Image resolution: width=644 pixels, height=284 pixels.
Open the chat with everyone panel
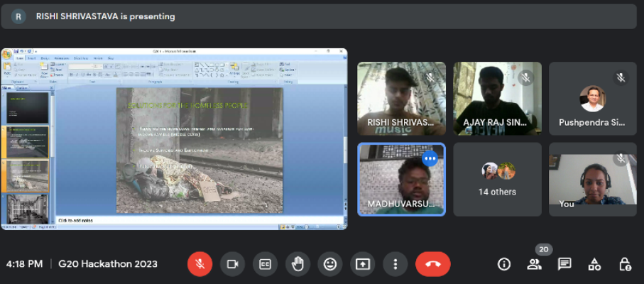point(564,264)
